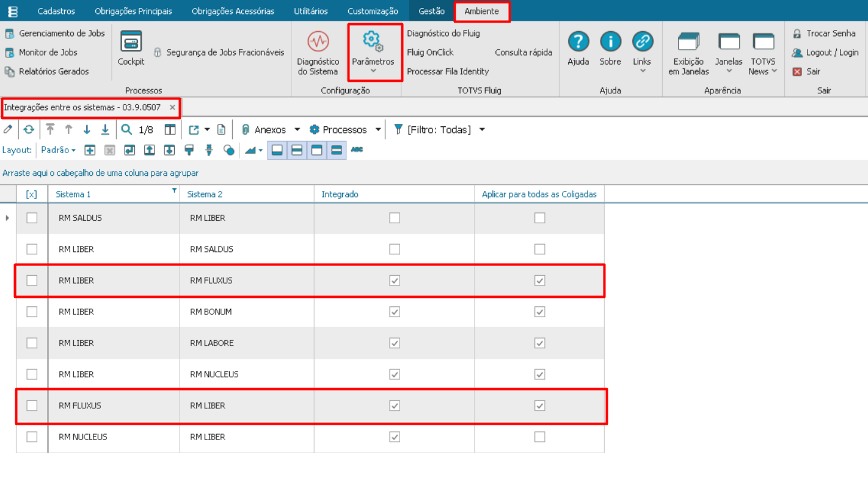Click Diagnóstico do Fluig
The width and height of the screenshot is (868, 498).
[443, 34]
